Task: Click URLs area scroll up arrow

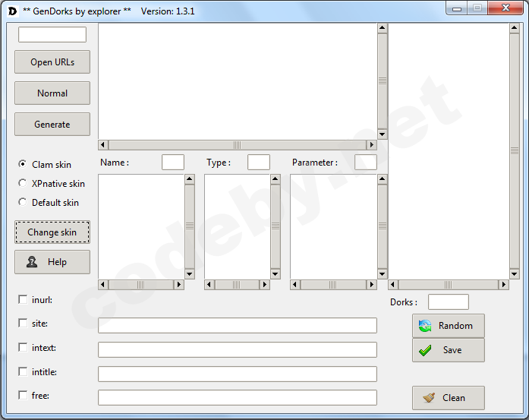Action: [x=383, y=28]
